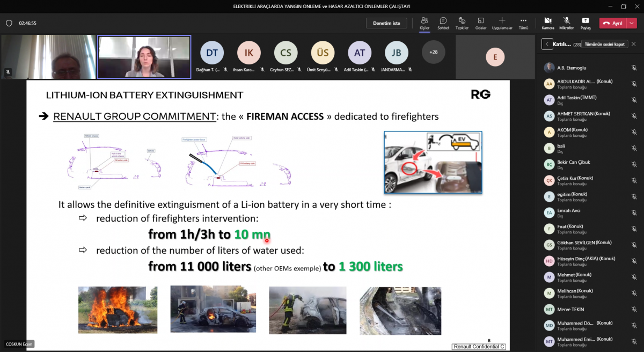The image size is (644, 352).
Task: Click mic icon beside AKOM (Konuk)
Action: [x=634, y=132]
